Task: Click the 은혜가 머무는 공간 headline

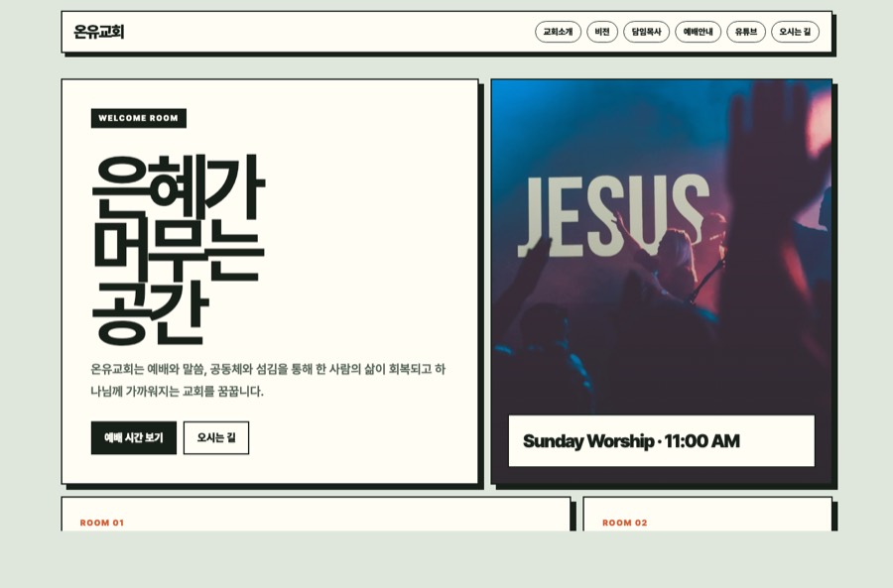Action: (179, 250)
